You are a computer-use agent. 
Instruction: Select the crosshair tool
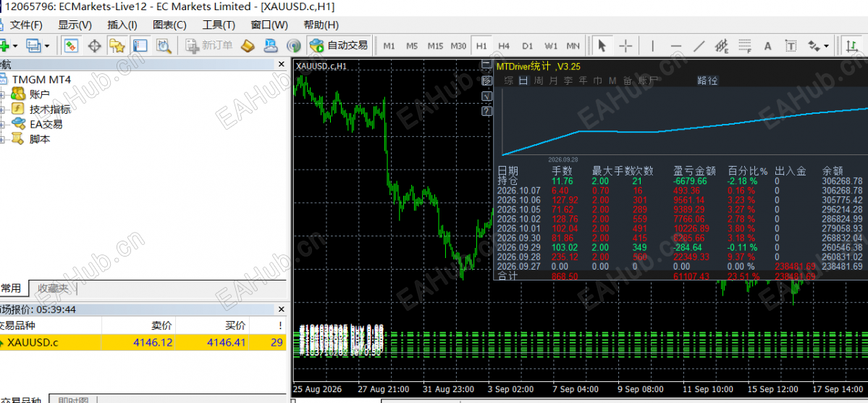625,46
